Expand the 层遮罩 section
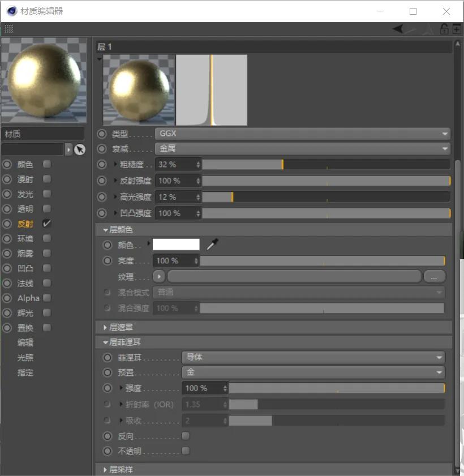Image resolution: width=464 pixels, height=476 pixels. [x=121, y=327]
